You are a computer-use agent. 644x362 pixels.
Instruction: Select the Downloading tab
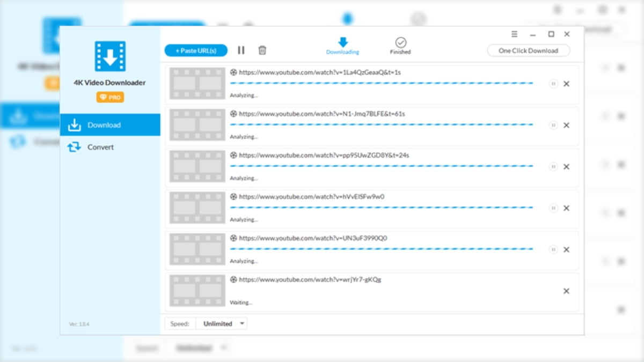click(x=342, y=45)
